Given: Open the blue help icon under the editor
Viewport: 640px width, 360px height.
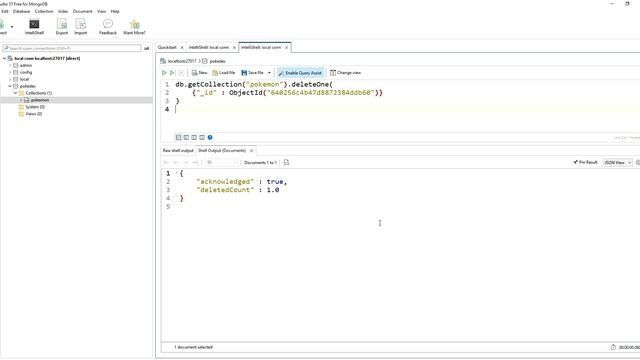Looking at the screenshot, I should (210, 138).
